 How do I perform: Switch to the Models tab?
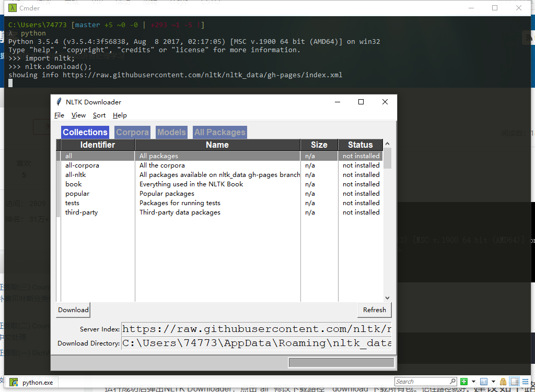click(x=171, y=132)
